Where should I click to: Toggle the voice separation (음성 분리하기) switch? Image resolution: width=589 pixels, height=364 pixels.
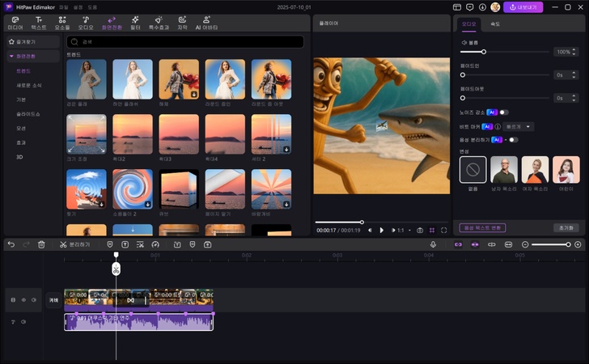point(513,140)
